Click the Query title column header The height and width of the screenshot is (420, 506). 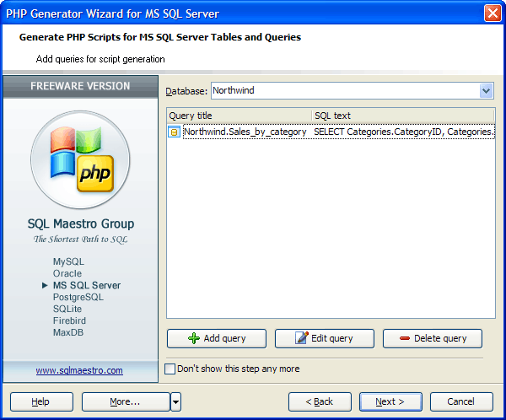(240, 116)
